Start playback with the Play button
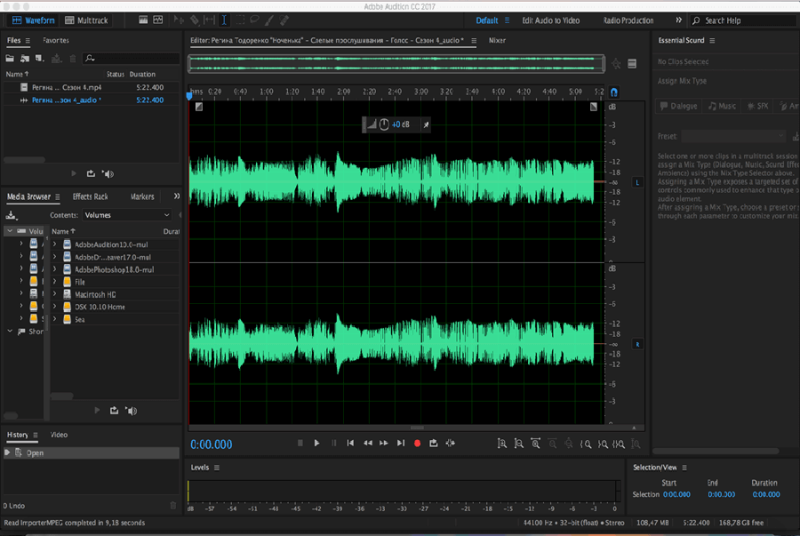800x536 pixels. point(316,443)
